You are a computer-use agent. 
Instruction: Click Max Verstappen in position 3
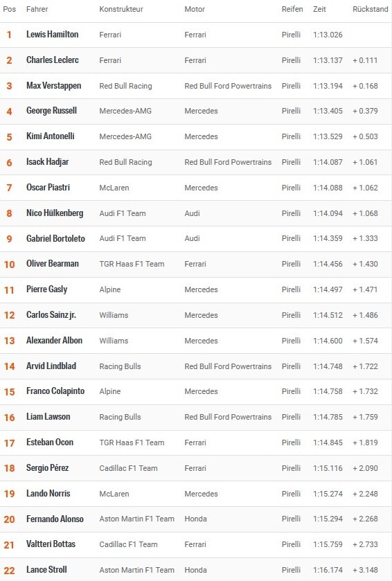click(54, 86)
